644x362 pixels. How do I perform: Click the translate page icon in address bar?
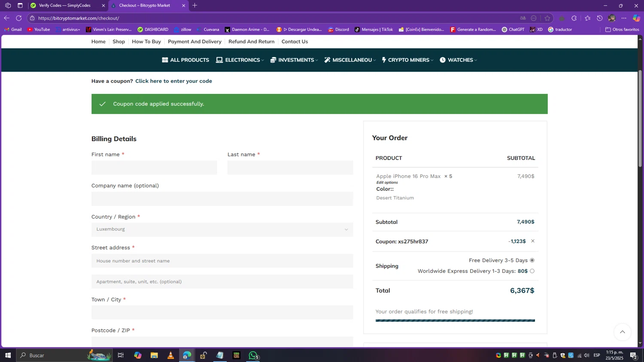pos(522,18)
